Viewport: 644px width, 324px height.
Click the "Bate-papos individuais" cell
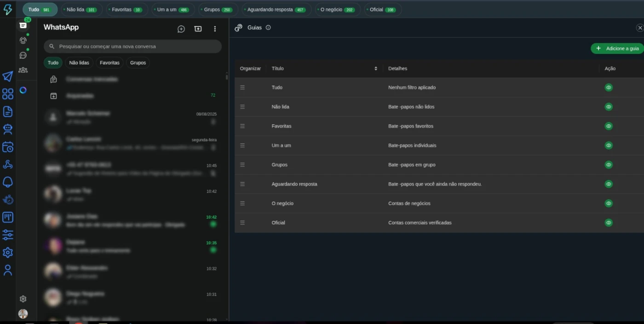[x=412, y=145]
